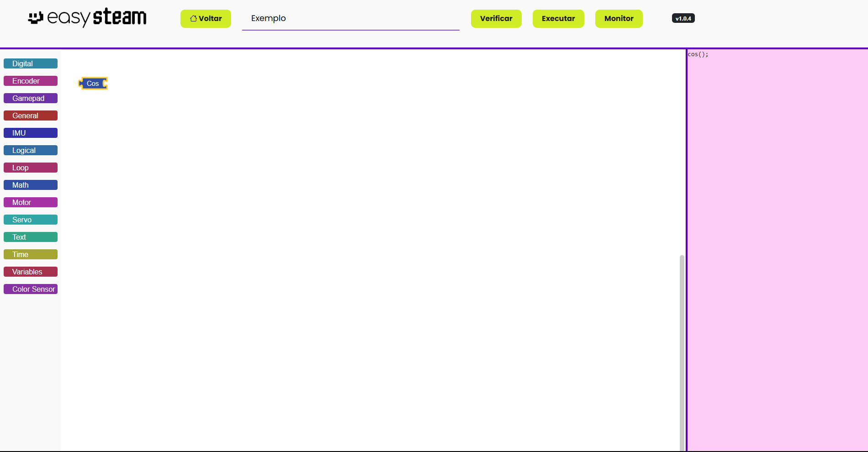The image size is (868, 452).
Task: Open the Math block category
Action: tap(31, 185)
